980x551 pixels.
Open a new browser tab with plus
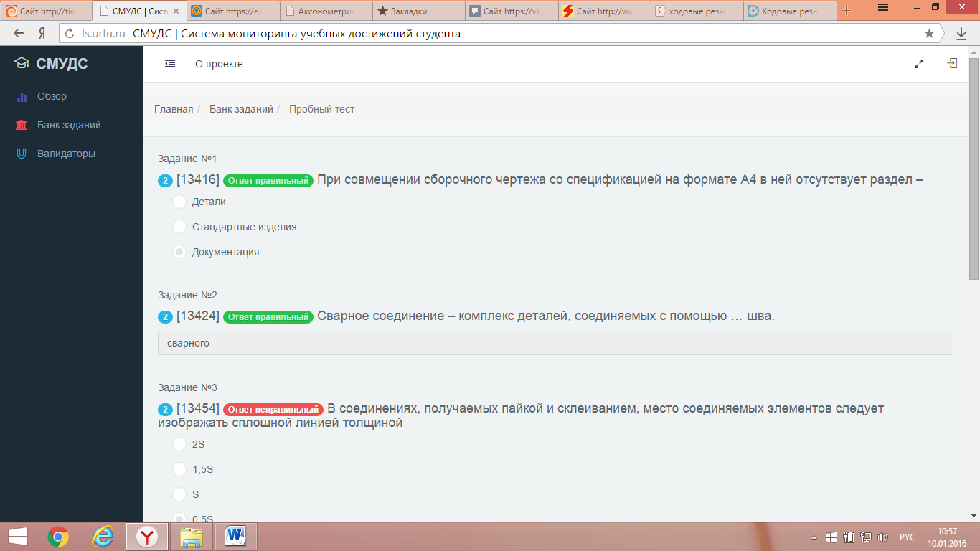pyautogui.click(x=847, y=11)
